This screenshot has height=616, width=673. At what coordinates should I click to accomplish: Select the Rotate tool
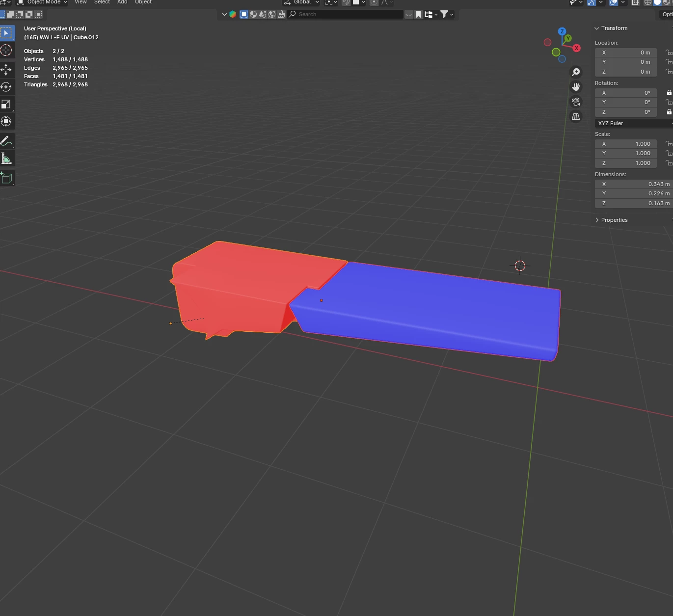[x=6, y=87]
